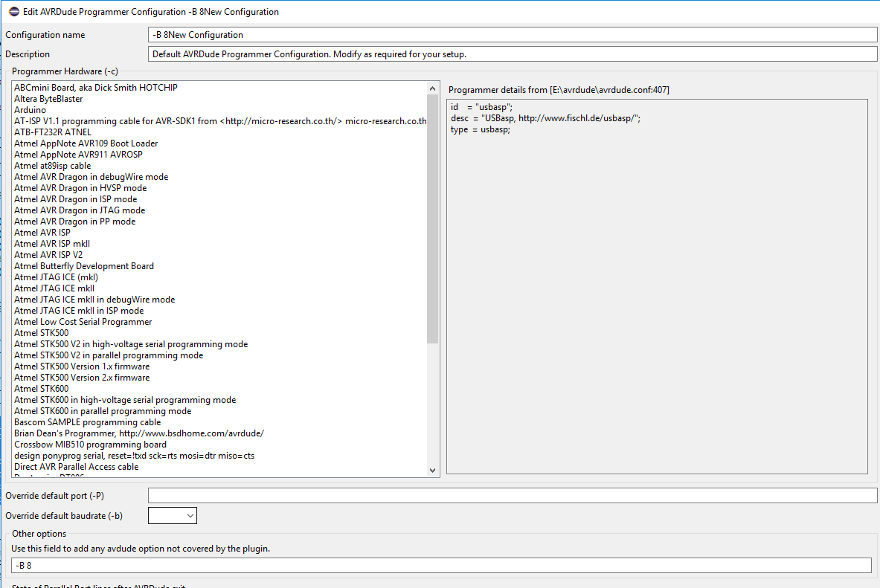The height and width of the screenshot is (588, 880).
Task: Click the type = usbasp line in details
Action: [481, 129]
